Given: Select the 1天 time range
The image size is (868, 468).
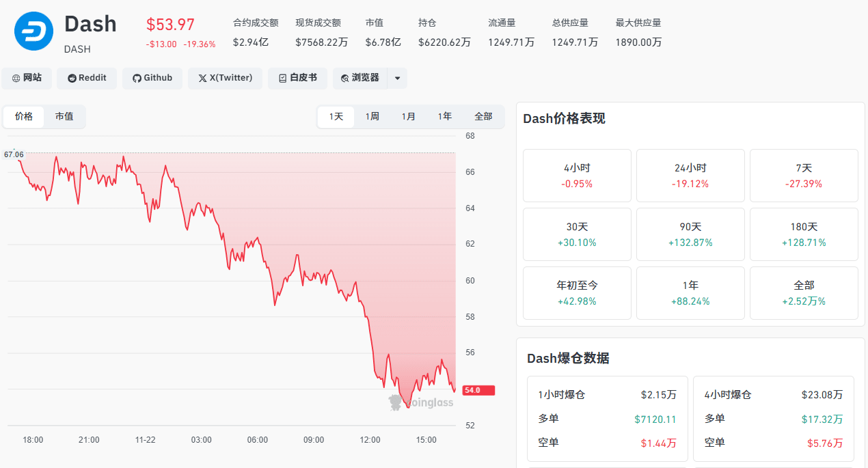Looking at the screenshot, I should click(336, 117).
